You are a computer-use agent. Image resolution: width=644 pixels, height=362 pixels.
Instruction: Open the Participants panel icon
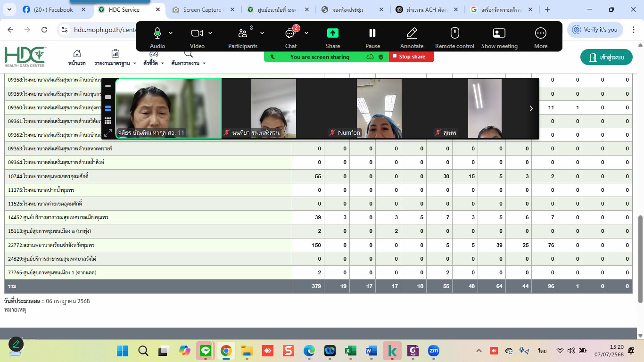[x=243, y=33]
